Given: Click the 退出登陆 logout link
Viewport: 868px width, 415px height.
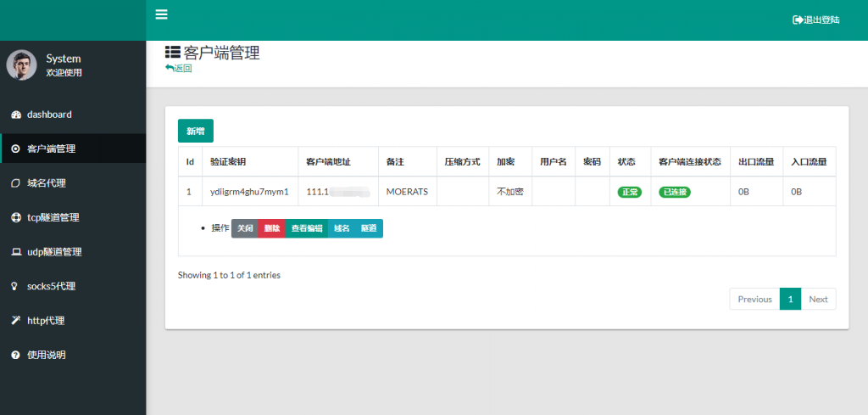Looking at the screenshot, I should (815, 20).
